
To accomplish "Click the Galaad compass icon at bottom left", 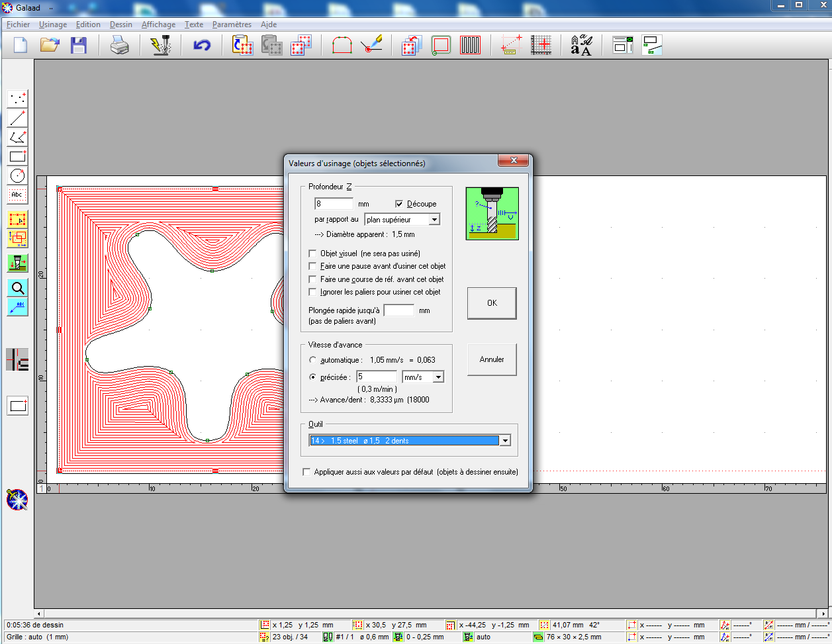I will (17, 500).
